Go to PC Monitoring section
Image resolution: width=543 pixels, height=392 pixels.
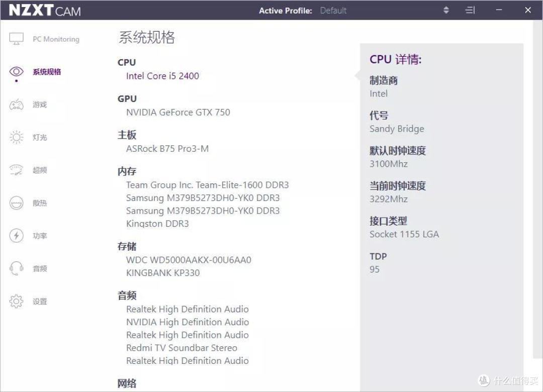click(x=56, y=39)
